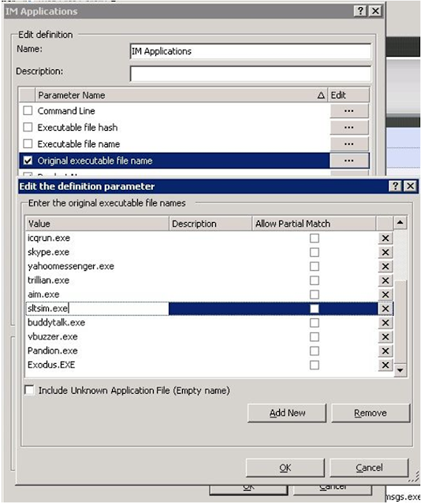This screenshot has width=421, height=504.
Task: Delete the Exodus.EXE row with its X
Action: [386, 365]
